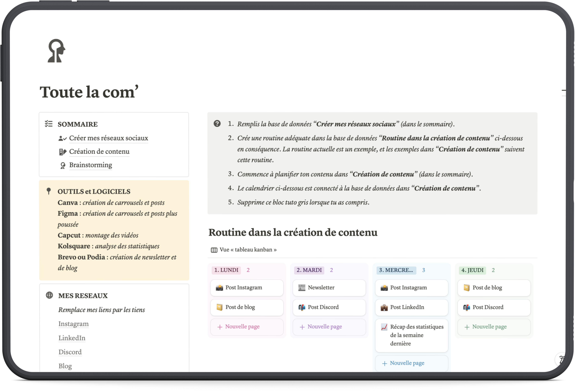Image resolution: width=575 pixels, height=392 pixels.
Task: Click the 2. MARDI column group tag
Action: [309, 270]
